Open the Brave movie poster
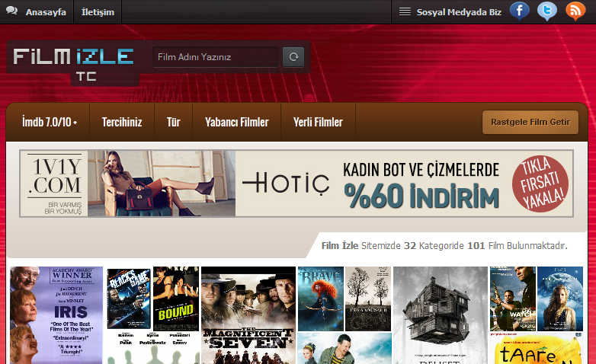Screen dimensions: 596x364 [321, 299]
